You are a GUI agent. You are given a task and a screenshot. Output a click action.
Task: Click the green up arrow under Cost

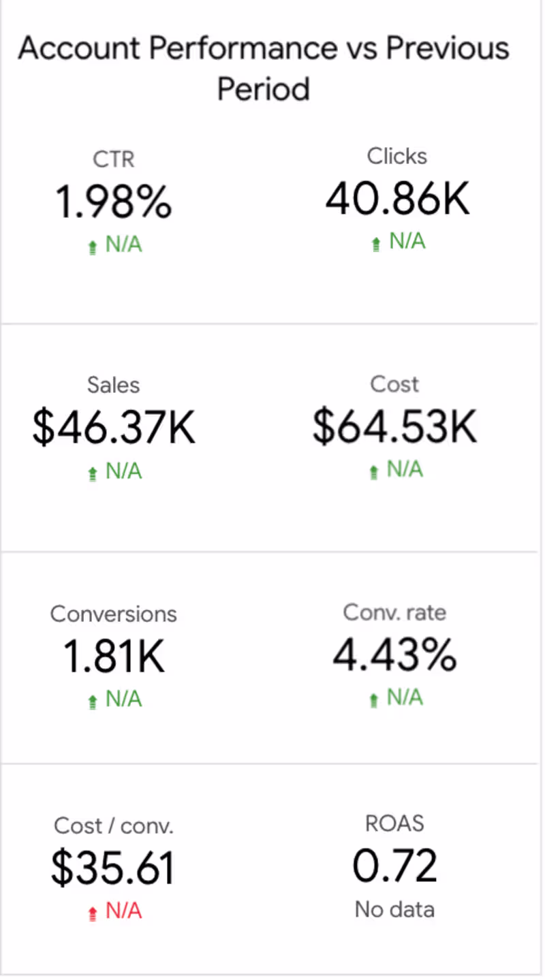click(374, 472)
